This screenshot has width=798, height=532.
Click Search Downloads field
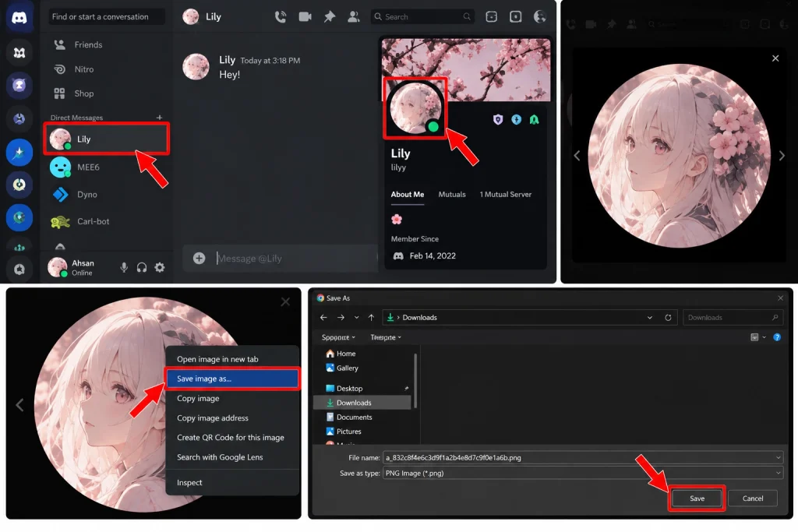pos(733,317)
